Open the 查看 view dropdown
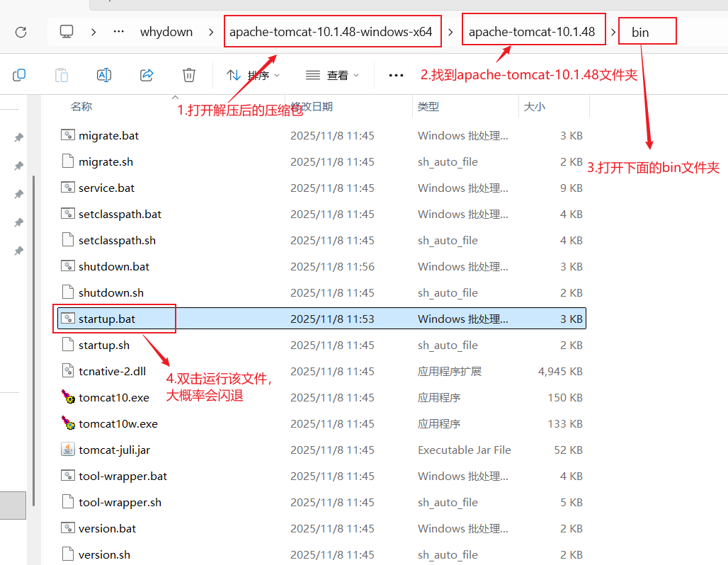 (x=332, y=75)
